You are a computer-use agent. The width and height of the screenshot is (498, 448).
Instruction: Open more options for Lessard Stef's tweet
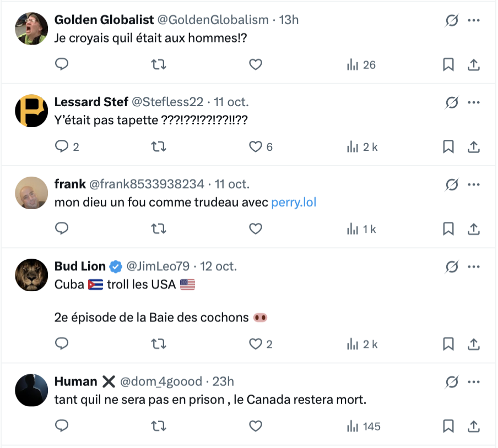473,102
